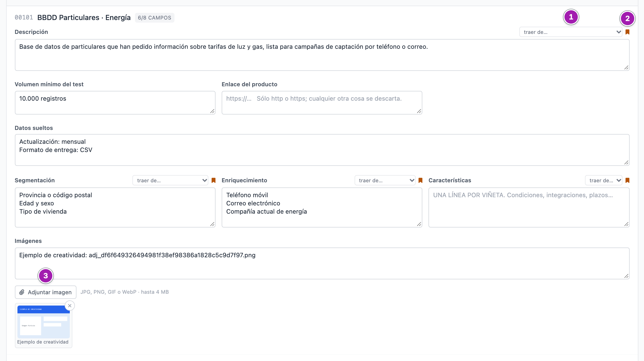Click into the Volumen mínimo del test field
The width and height of the screenshot is (644, 361).
(x=115, y=103)
